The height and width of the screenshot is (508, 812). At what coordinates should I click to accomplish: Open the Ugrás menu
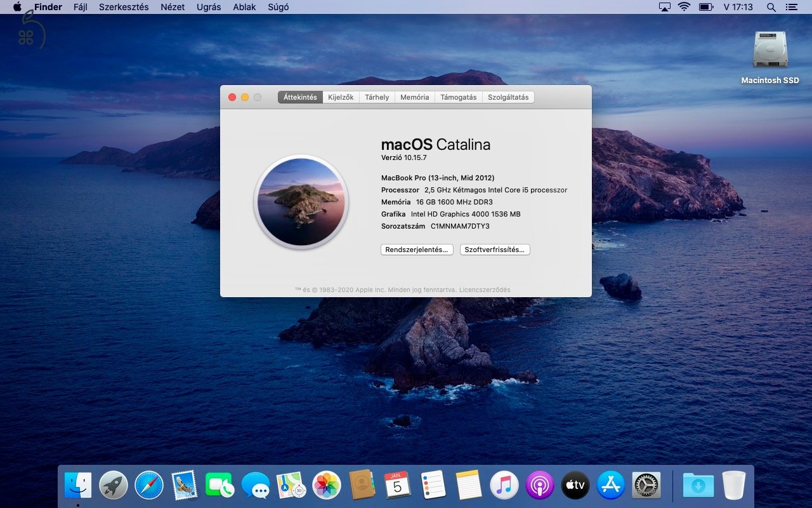(x=209, y=7)
